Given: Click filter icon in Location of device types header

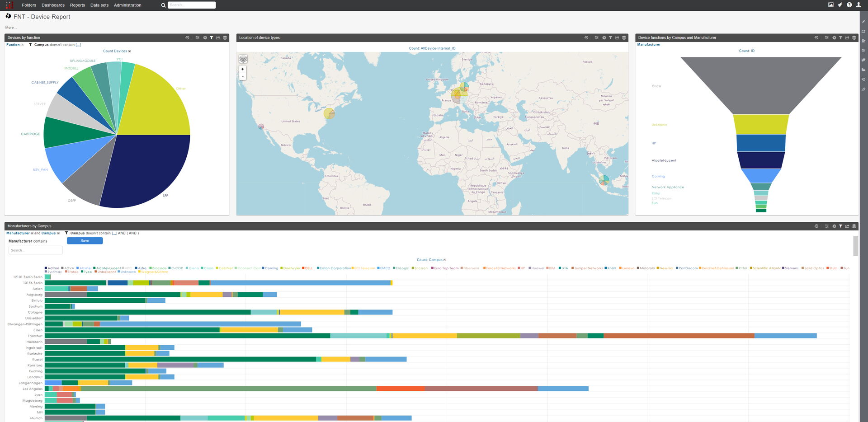Looking at the screenshot, I should click(610, 38).
